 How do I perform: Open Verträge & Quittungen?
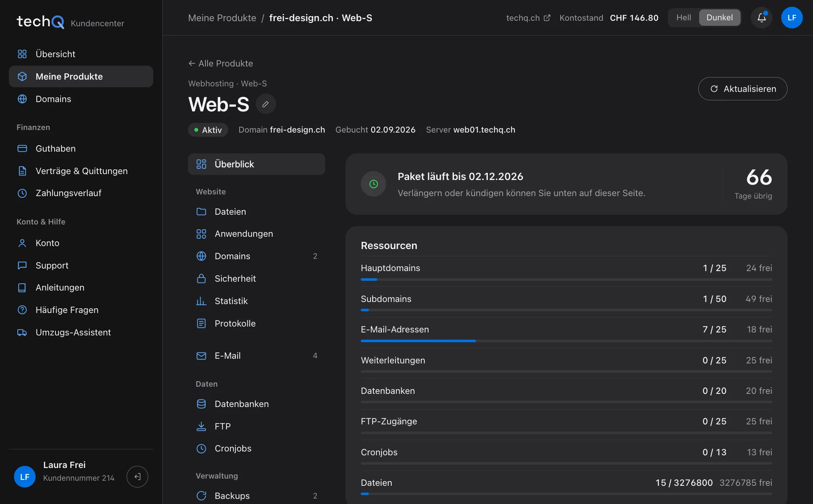coord(81,171)
